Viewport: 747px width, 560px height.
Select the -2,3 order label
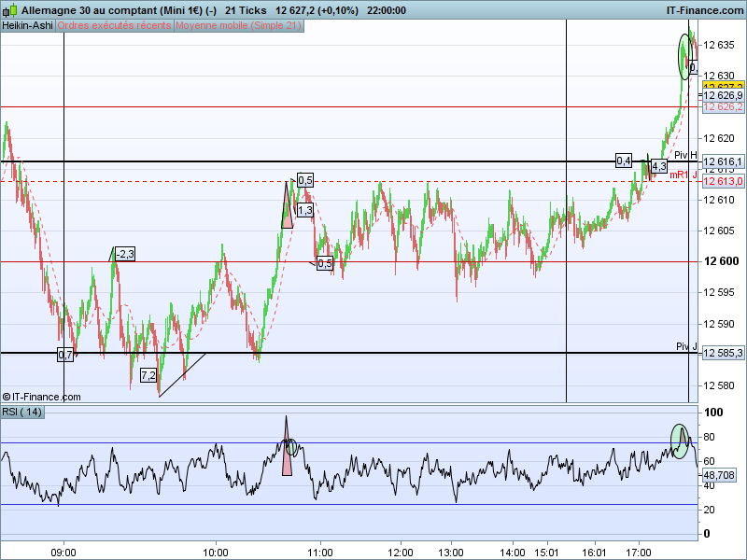coord(125,254)
